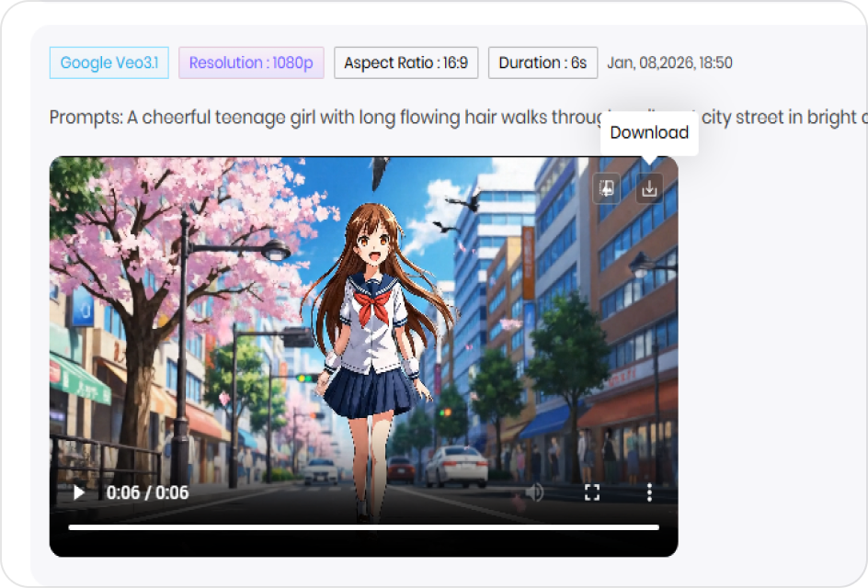The width and height of the screenshot is (868, 588).
Task: Open the player's more-options dropdown
Action: (650, 492)
